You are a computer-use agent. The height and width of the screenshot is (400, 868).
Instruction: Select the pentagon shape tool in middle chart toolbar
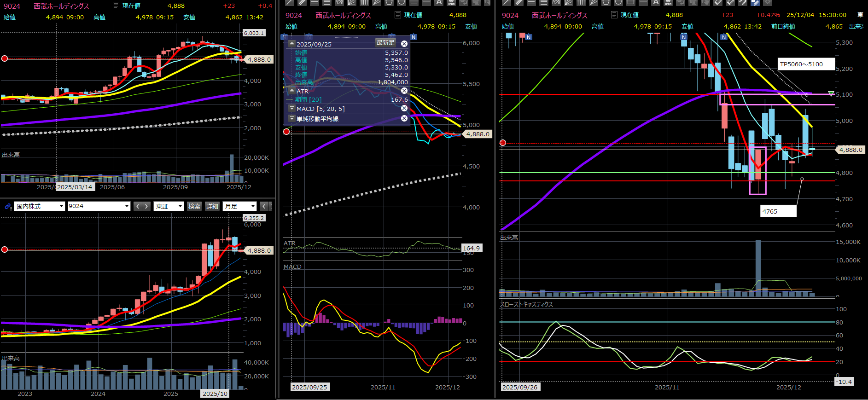pos(389,2)
